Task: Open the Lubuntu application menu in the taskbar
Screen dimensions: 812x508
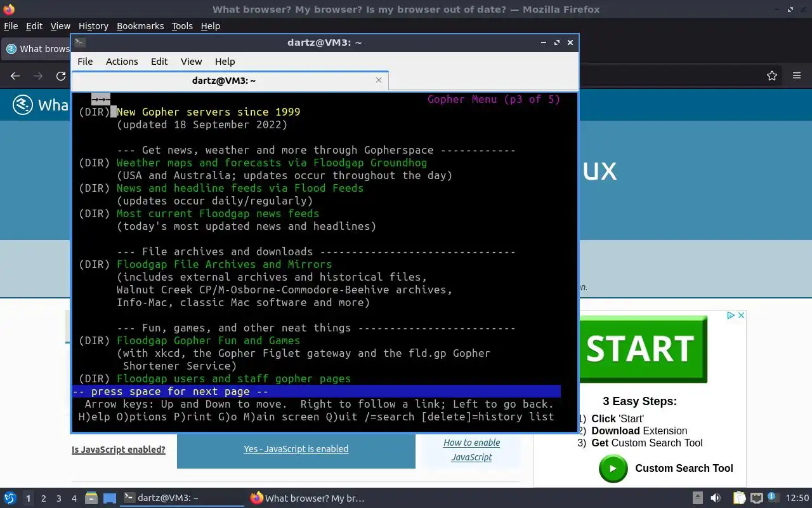Action: (10, 498)
